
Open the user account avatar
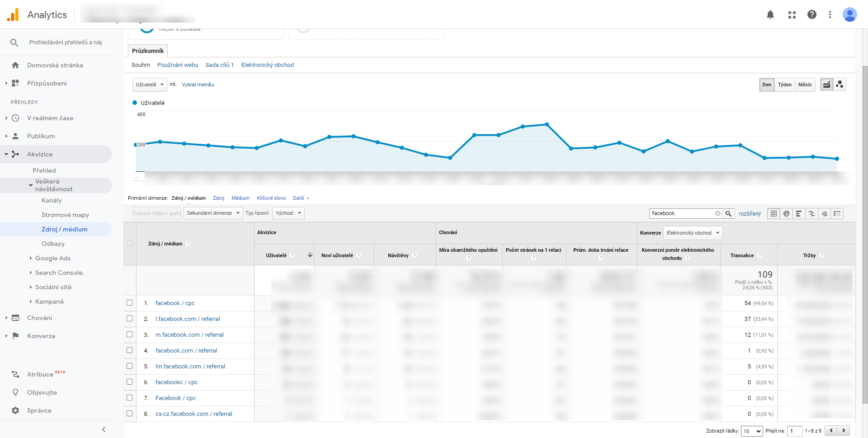click(x=850, y=14)
